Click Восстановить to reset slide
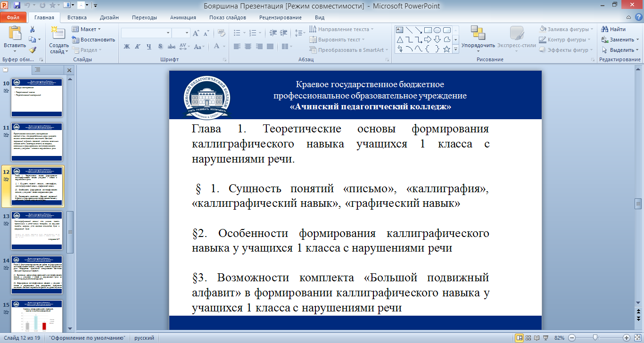The image size is (644, 343). pos(93,40)
